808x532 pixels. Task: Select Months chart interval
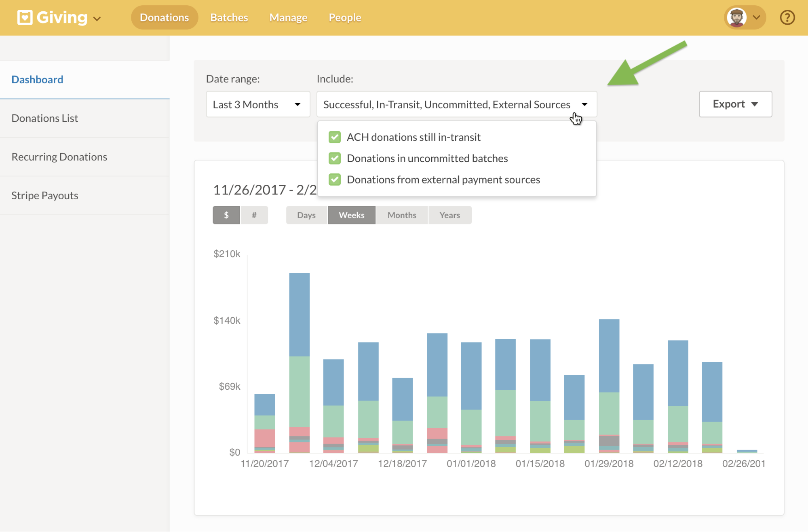[401, 215]
